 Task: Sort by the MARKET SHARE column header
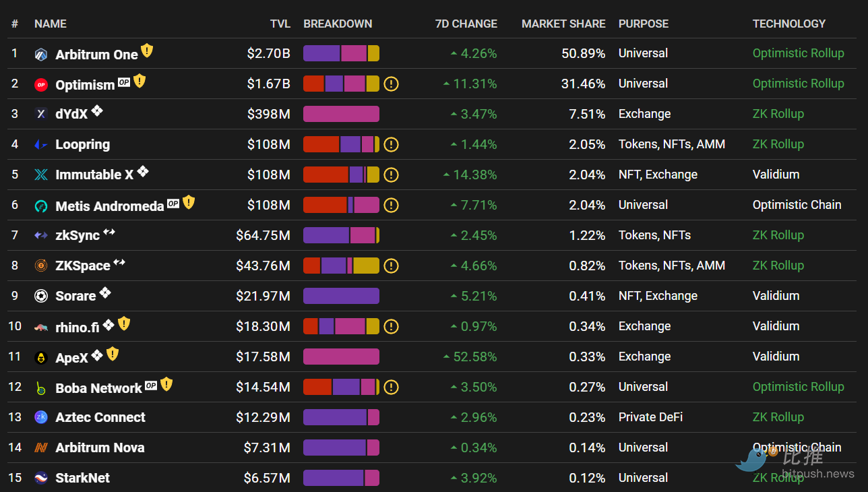563,24
